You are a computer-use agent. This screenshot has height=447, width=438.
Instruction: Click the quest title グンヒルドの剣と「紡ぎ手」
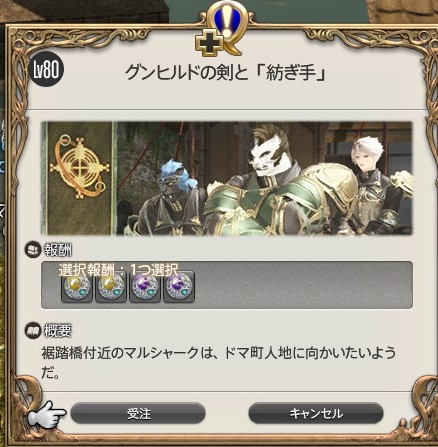225,72
